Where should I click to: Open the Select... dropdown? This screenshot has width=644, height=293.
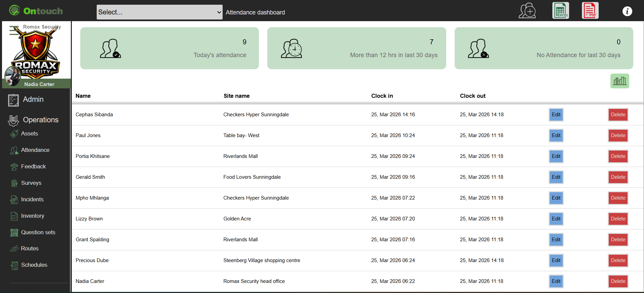click(x=159, y=12)
